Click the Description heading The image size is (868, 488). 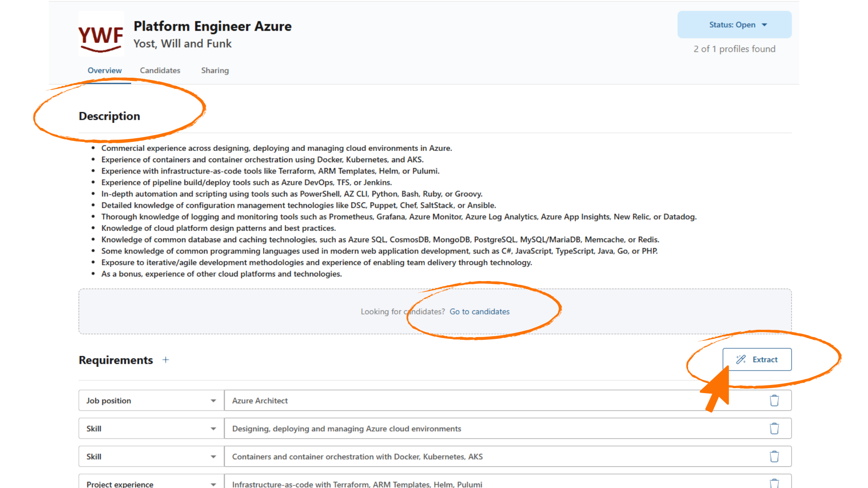click(x=109, y=116)
